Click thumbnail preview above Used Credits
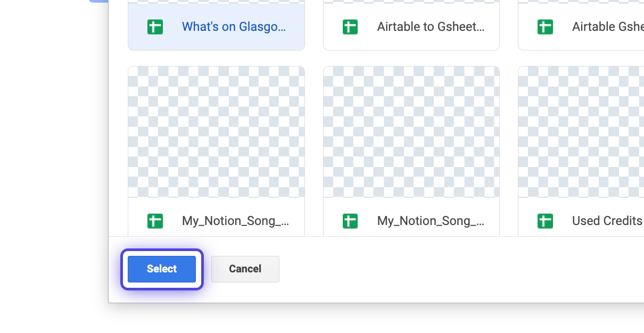 [581, 132]
